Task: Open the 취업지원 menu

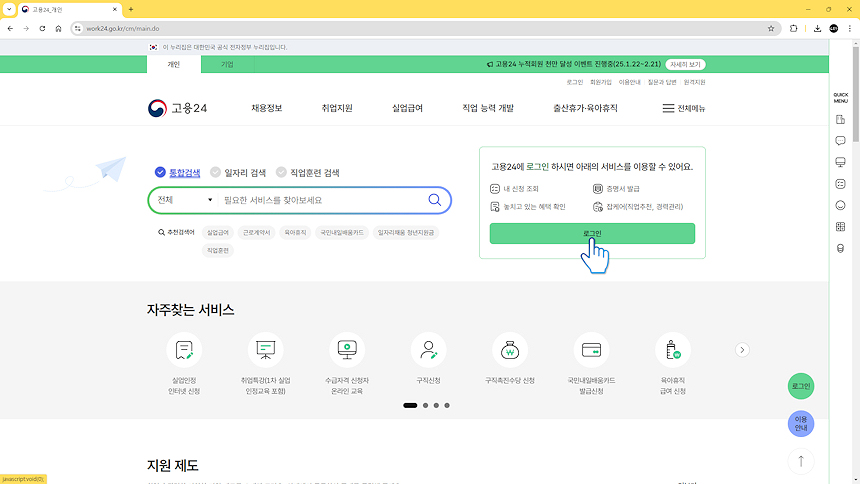Action: [337, 108]
